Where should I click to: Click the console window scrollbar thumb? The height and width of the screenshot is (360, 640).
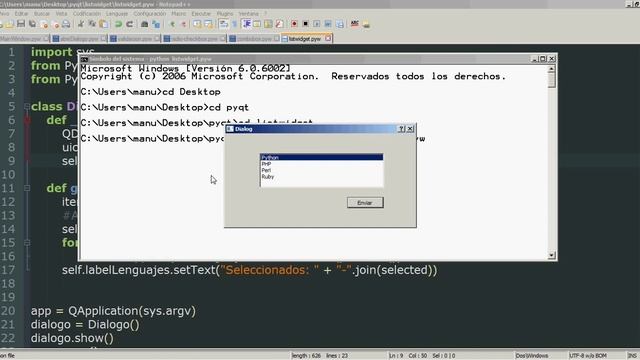(x=551, y=80)
